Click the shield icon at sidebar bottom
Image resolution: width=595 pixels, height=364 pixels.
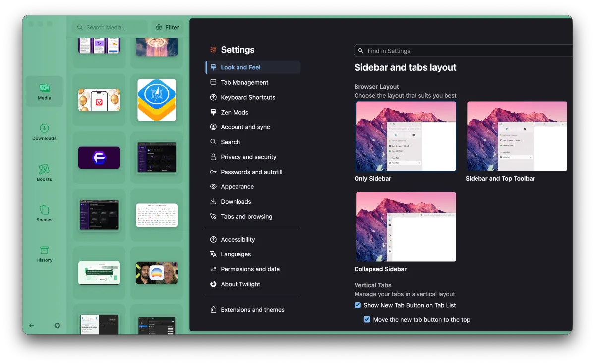(57, 326)
